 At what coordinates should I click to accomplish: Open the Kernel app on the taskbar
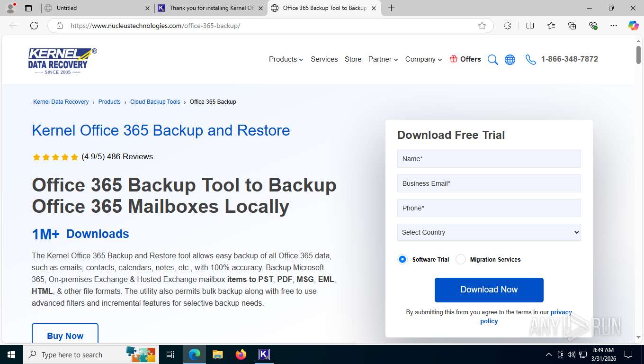point(264,355)
